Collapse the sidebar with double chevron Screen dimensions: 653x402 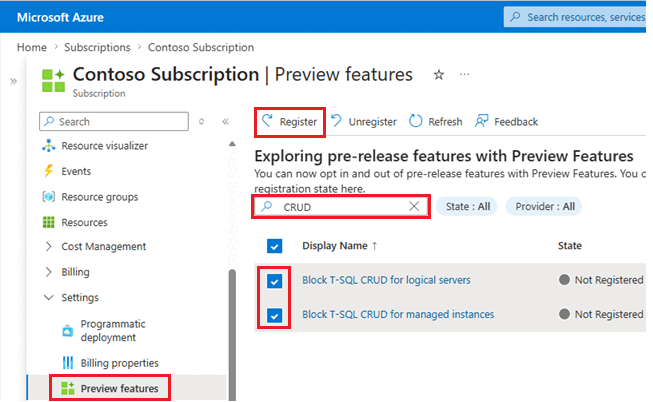point(225,122)
